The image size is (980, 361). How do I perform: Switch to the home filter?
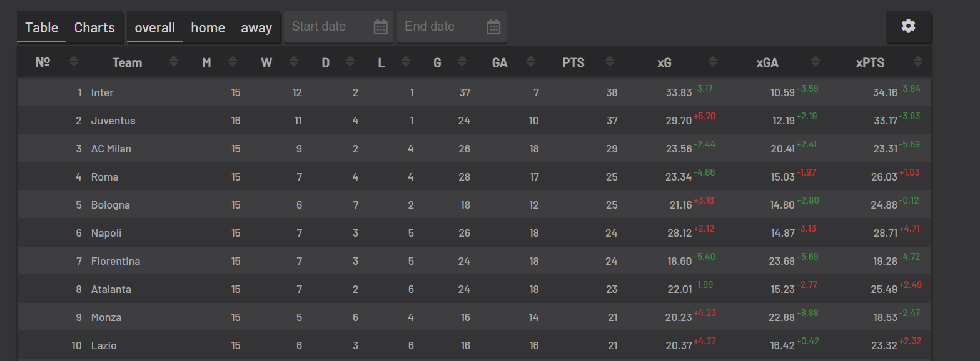208,28
